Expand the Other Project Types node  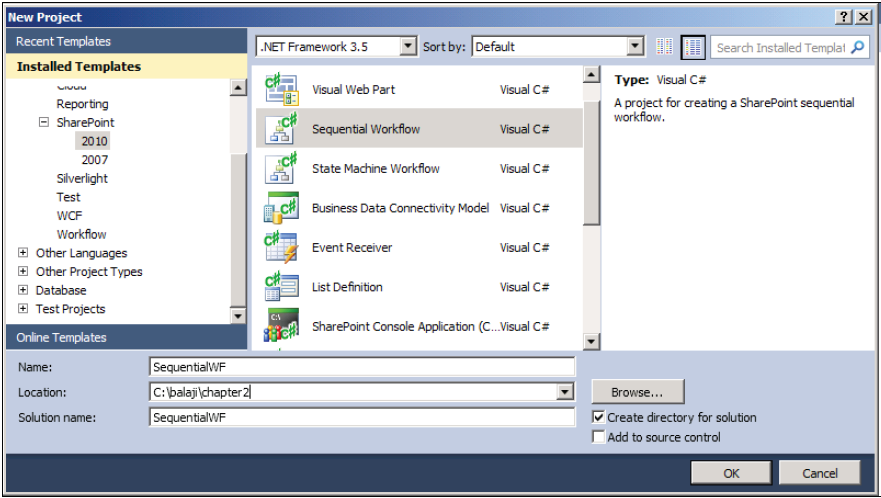pyautogui.click(x=23, y=271)
